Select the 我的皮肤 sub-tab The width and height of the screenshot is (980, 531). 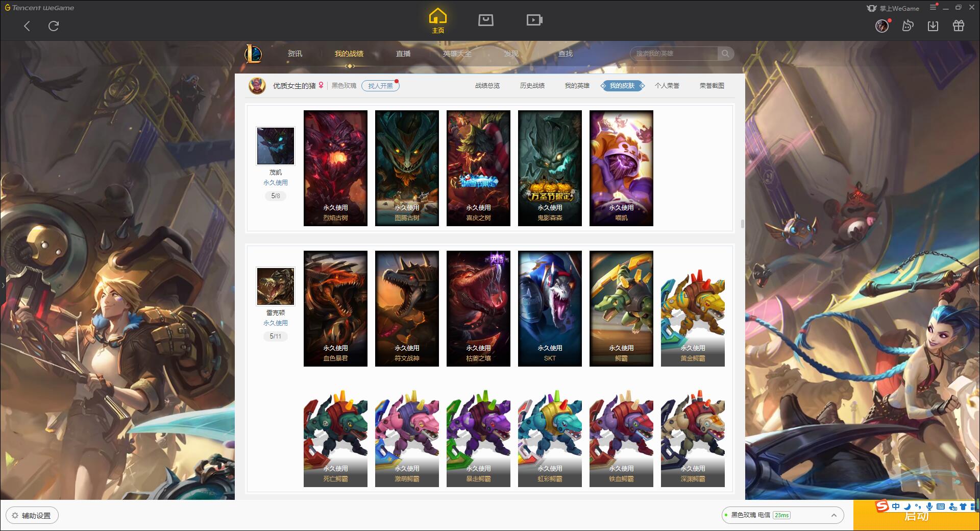click(622, 86)
